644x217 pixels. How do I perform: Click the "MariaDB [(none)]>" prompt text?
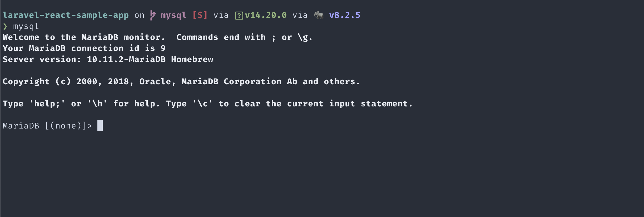47,126
